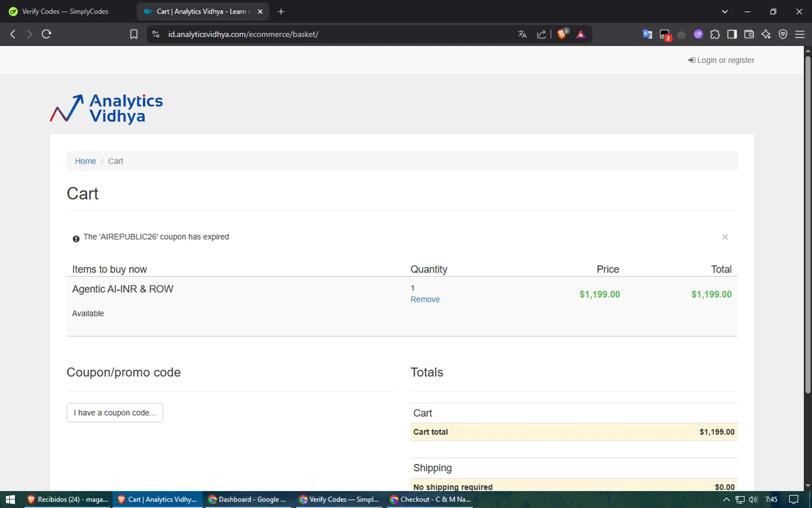Dismiss the expired coupon alert

click(x=725, y=237)
